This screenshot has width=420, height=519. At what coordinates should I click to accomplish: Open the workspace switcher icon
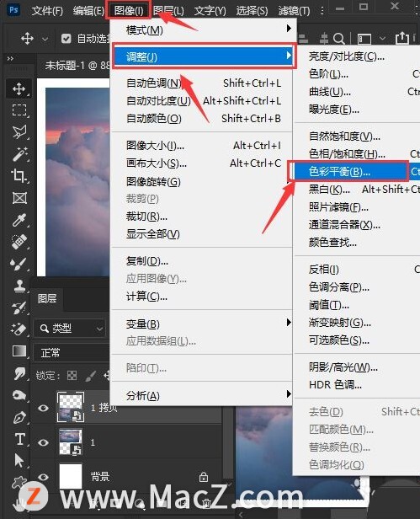(x=364, y=39)
